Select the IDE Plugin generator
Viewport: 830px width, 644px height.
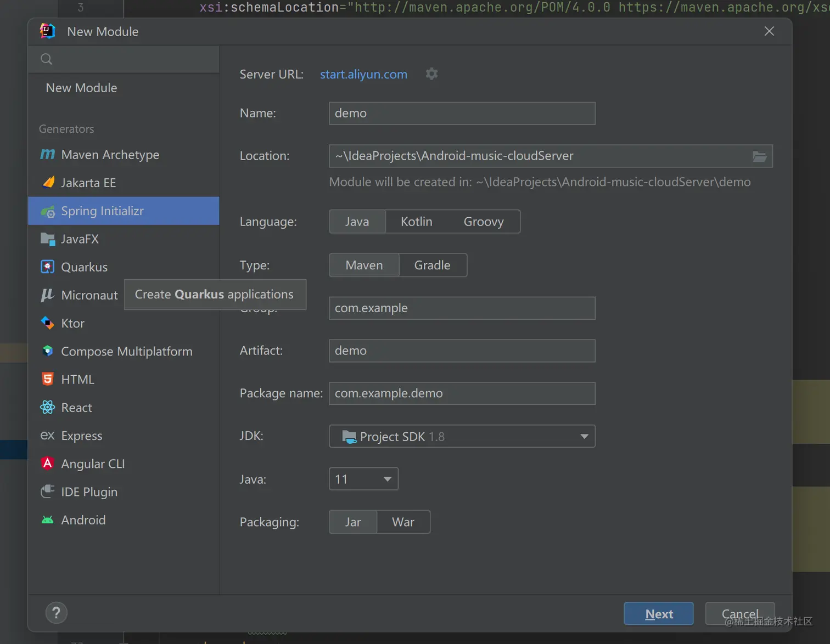tap(124, 492)
